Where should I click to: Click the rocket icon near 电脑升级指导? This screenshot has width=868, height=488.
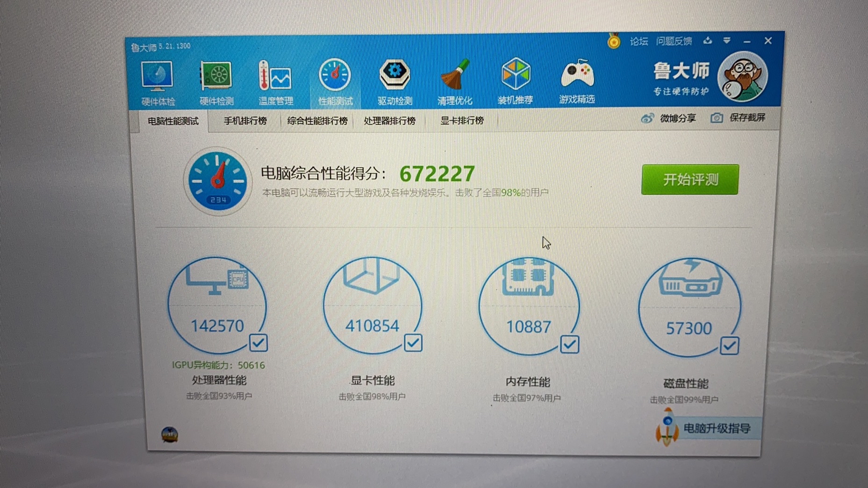667,427
